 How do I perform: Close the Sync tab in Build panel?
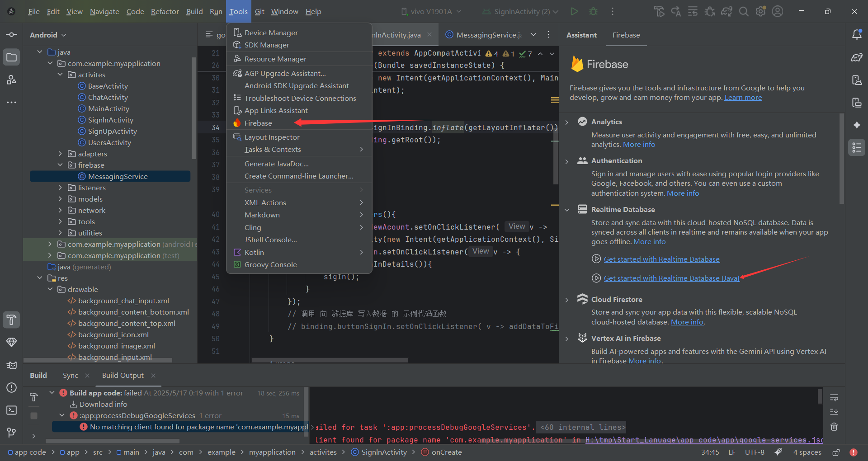pyautogui.click(x=87, y=376)
